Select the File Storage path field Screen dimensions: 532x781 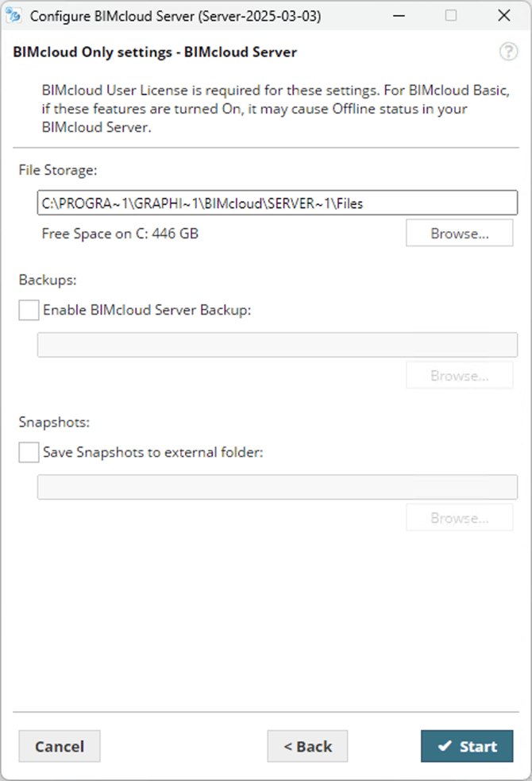pyautogui.click(x=277, y=203)
